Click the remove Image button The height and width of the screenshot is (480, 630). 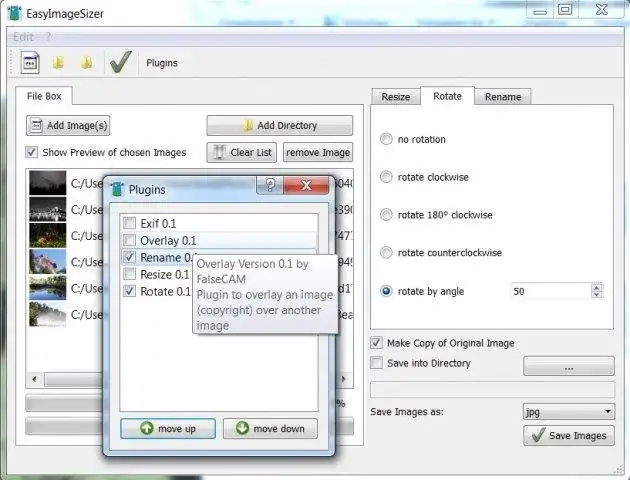pyautogui.click(x=318, y=152)
